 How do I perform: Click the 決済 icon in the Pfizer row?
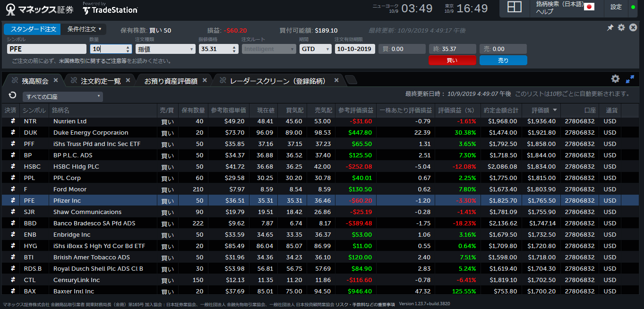[13, 201]
